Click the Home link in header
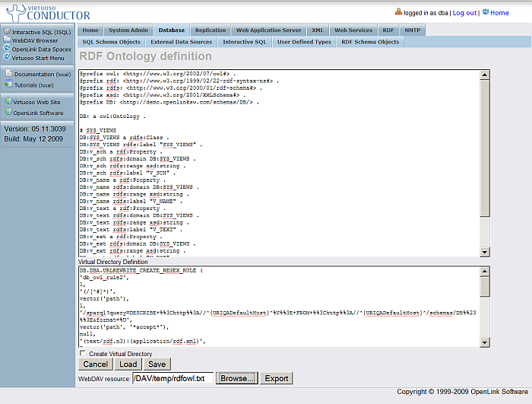The height and width of the screenshot is (404, 532). (x=499, y=13)
